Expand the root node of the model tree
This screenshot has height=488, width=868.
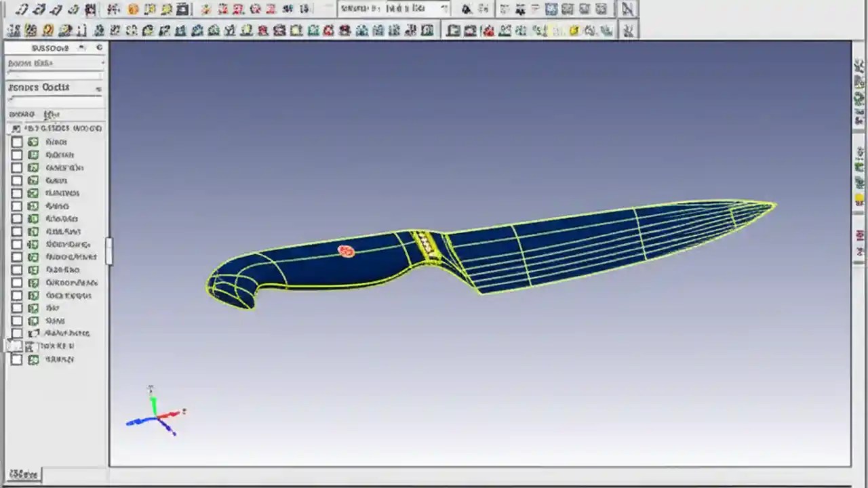point(15,128)
